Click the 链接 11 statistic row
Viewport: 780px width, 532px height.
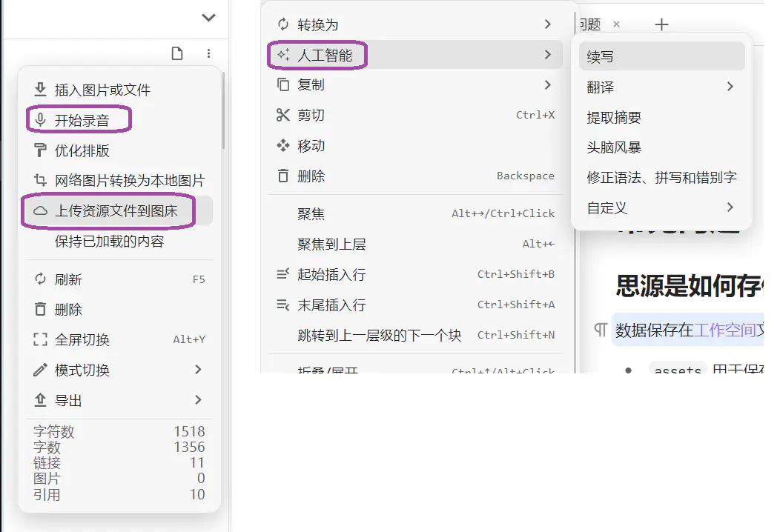(119, 463)
